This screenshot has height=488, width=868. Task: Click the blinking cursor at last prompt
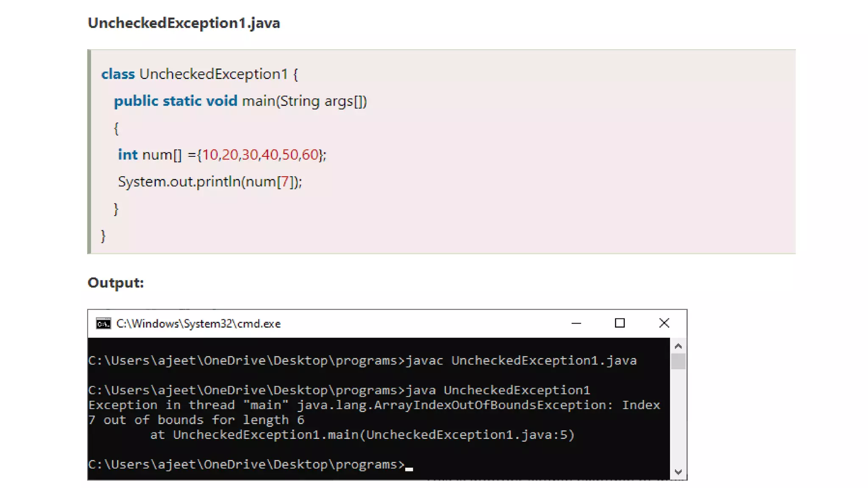(409, 469)
